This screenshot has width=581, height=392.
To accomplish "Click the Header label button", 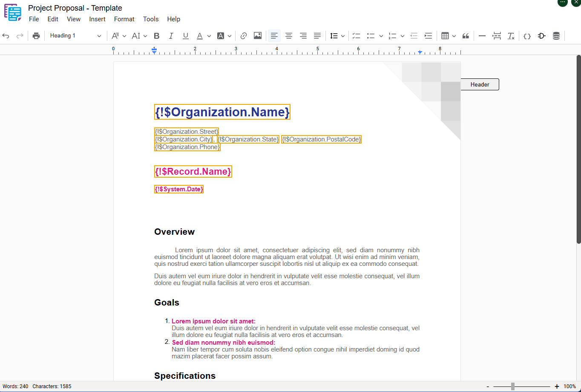I will (x=480, y=84).
